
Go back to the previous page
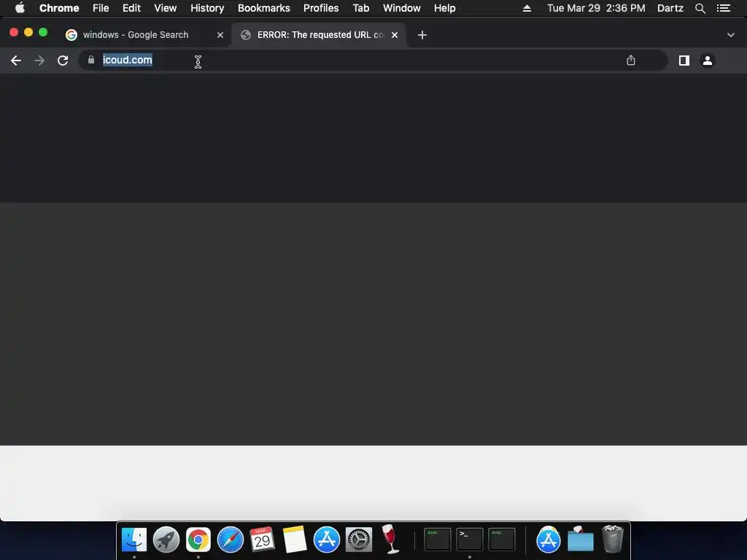[x=16, y=61]
